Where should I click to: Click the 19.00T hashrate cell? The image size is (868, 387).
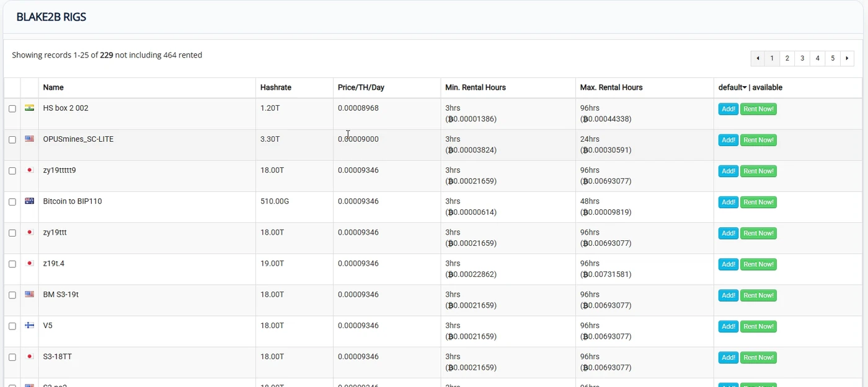tap(272, 263)
